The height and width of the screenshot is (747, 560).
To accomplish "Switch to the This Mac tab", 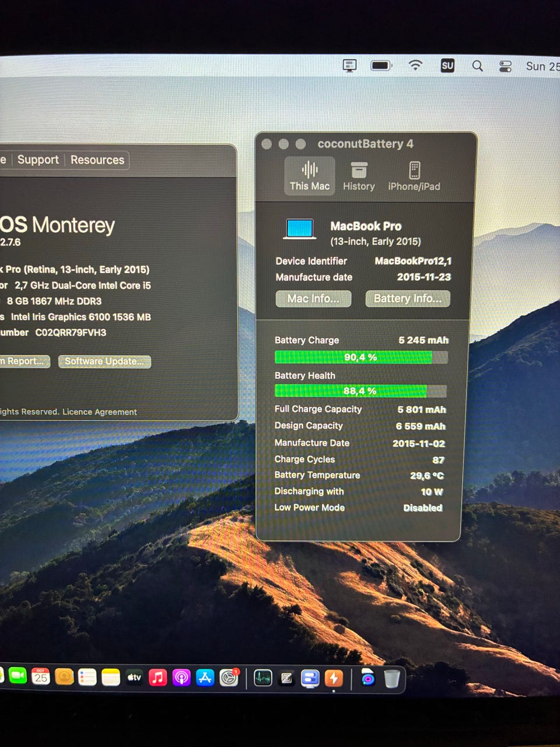I will point(310,176).
